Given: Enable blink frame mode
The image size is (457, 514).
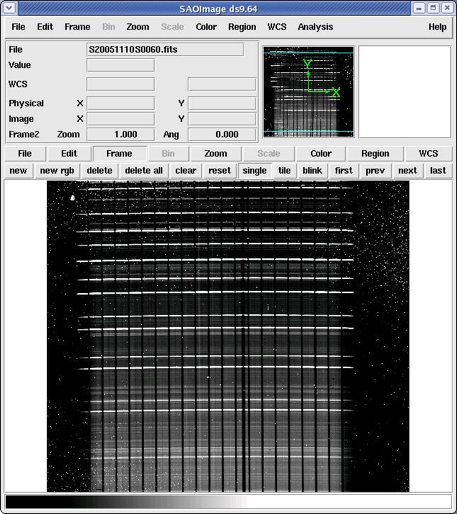Looking at the screenshot, I should (x=312, y=171).
